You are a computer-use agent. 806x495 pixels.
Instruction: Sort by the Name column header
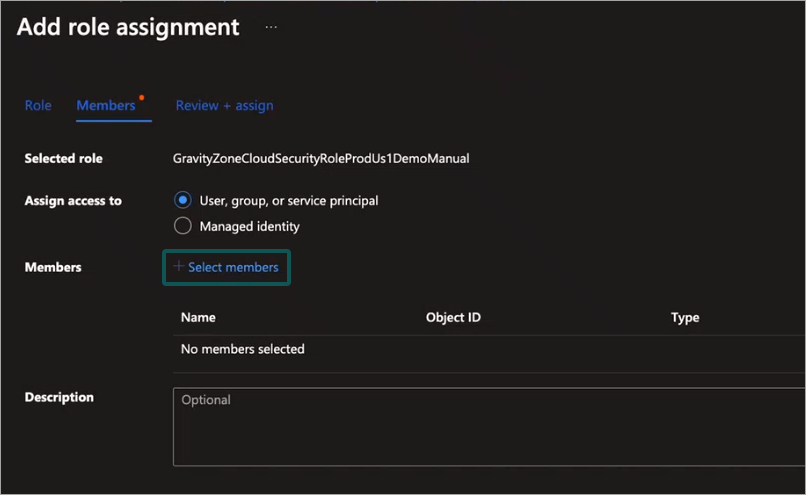(198, 317)
